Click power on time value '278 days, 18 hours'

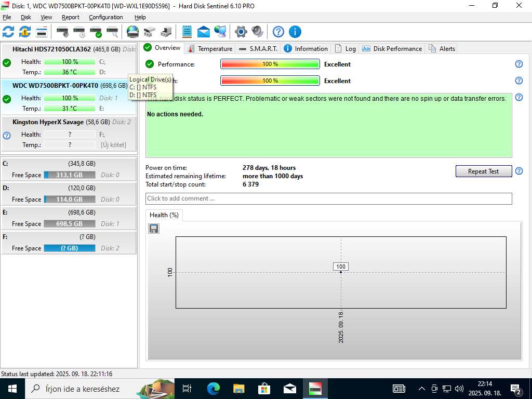coord(269,168)
